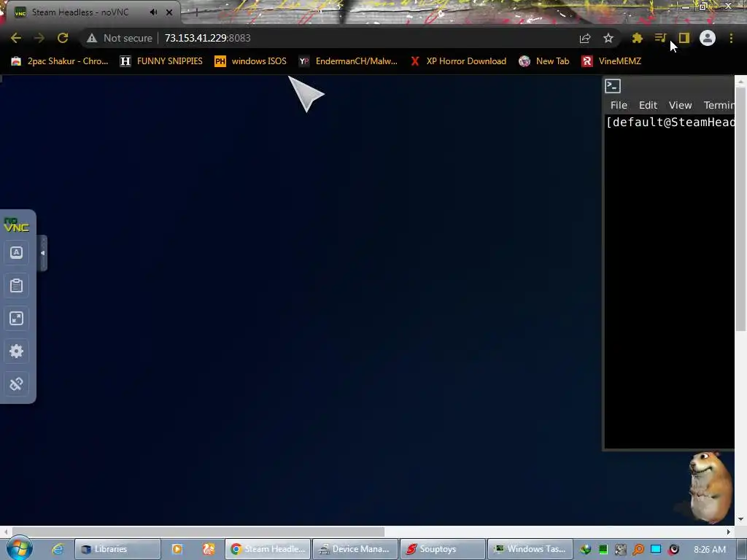The image size is (747, 560).
Task: Collapse the noVNC control bar handle
Action: [42, 253]
